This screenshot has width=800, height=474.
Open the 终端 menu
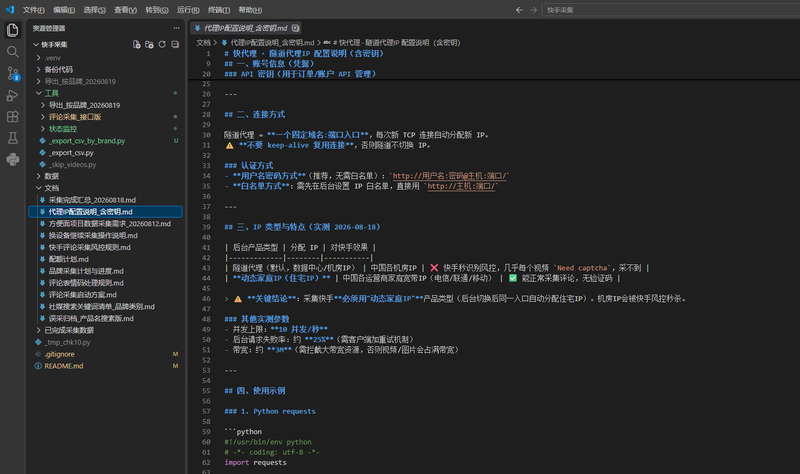click(219, 10)
